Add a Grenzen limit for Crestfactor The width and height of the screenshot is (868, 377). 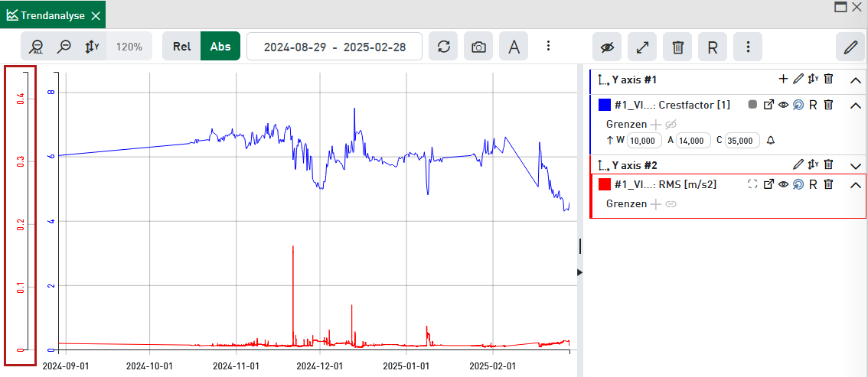click(x=655, y=124)
